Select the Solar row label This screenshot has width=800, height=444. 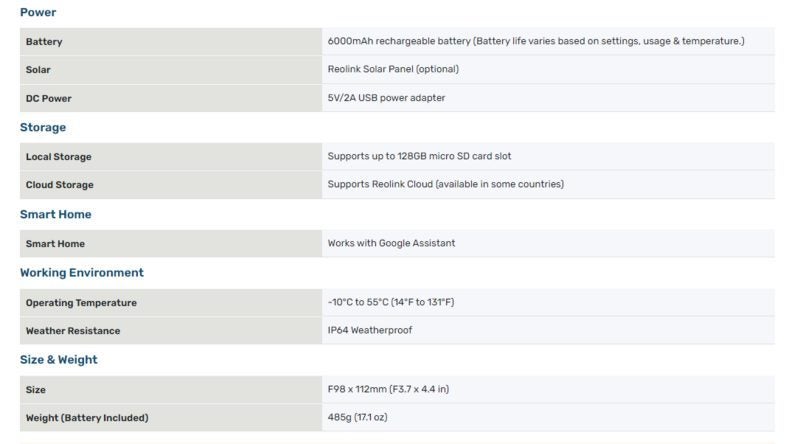tap(38, 69)
